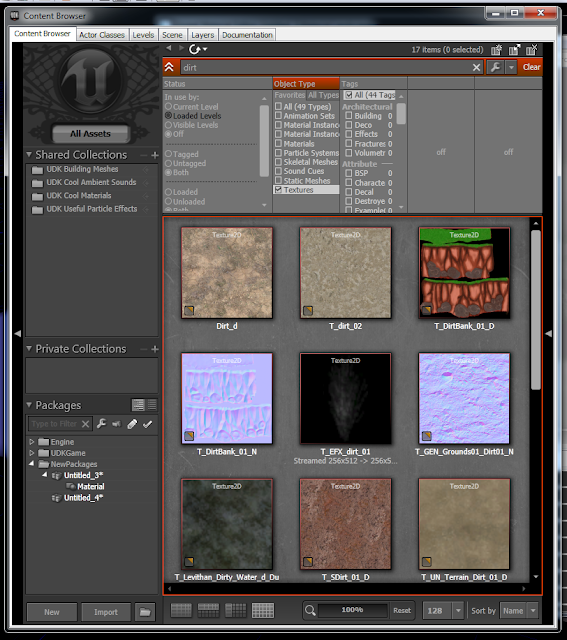Collapse the Private Collections section
The width and height of the screenshot is (567, 640).
(29, 349)
